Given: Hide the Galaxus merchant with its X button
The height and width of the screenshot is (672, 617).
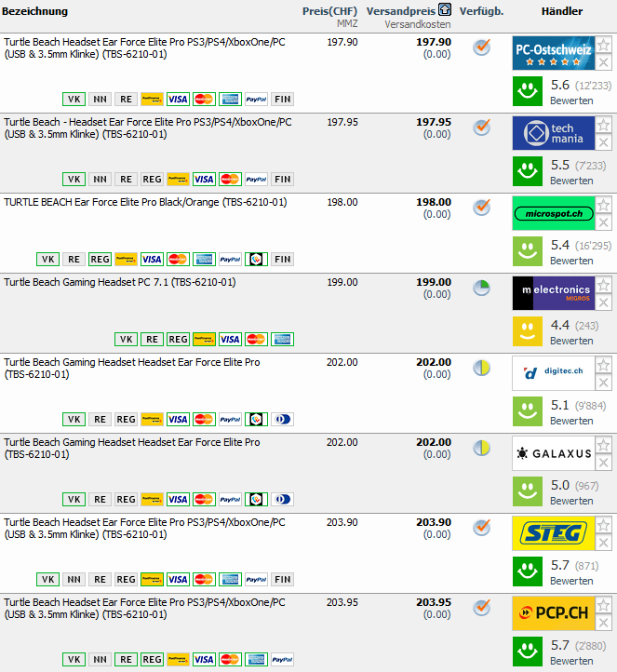Looking at the screenshot, I should pos(603,463).
